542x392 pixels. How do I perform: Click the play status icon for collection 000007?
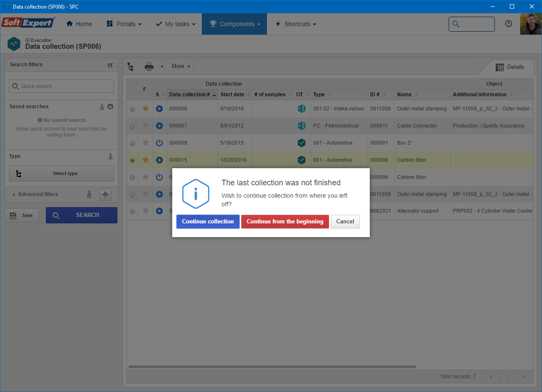pos(159,126)
